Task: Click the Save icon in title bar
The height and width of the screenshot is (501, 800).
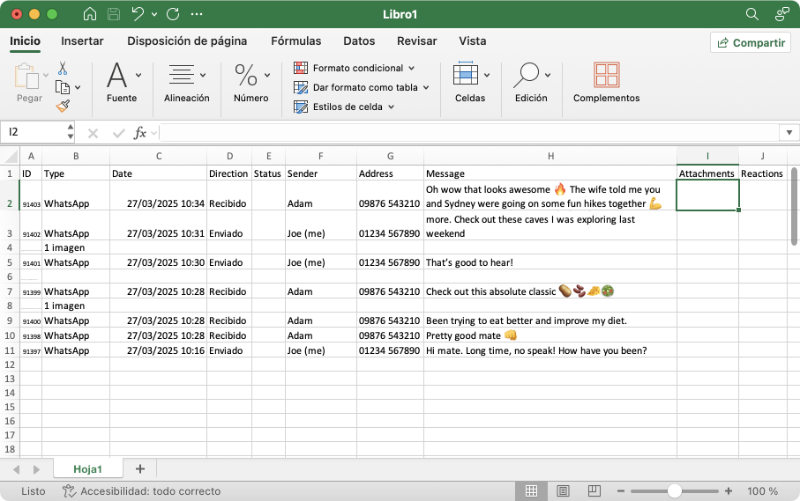Action: tap(113, 14)
